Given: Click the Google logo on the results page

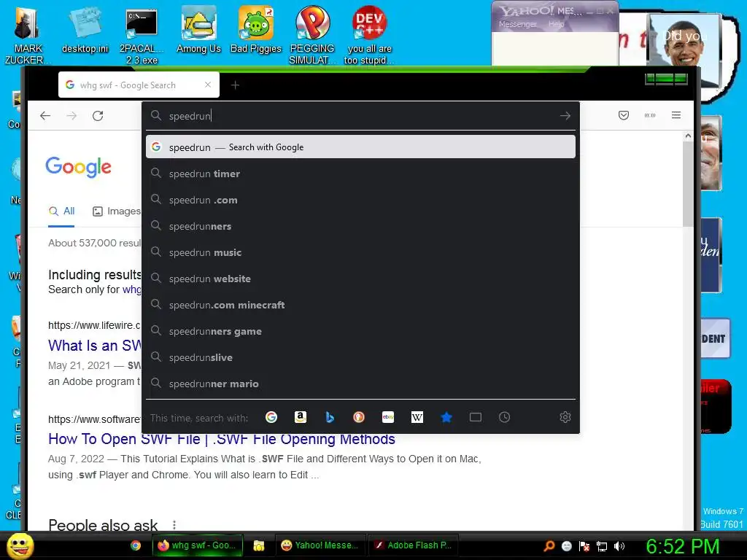Looking at the screenshot, I should (x=79, y=167).
